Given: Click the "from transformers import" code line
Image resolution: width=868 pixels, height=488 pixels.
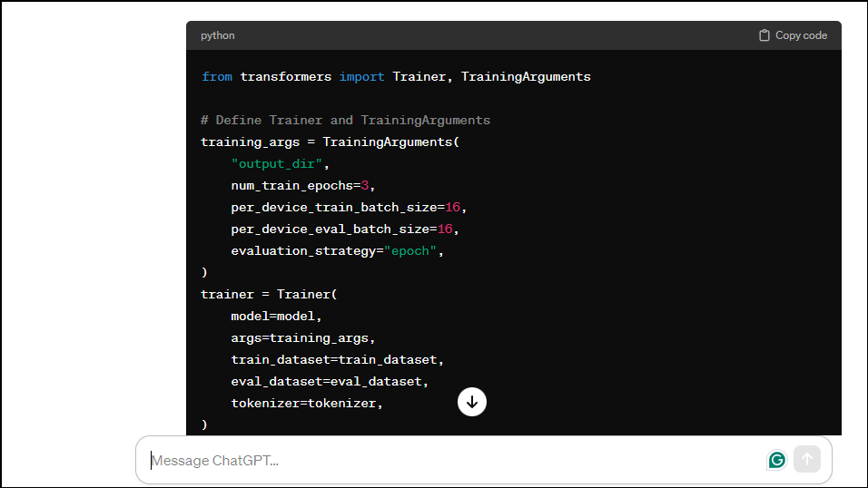Looking at the screenshot, I should (x=396, y=77).
